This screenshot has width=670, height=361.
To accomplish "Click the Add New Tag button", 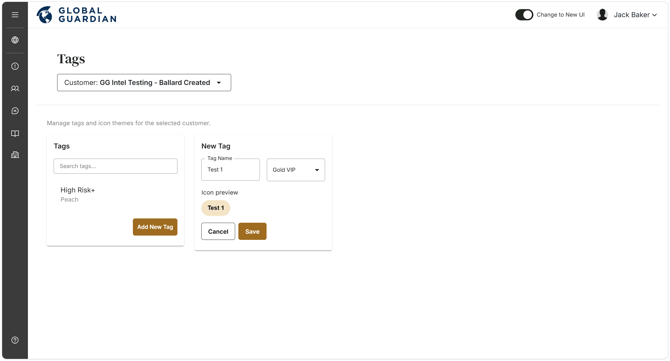I will 155,227.
